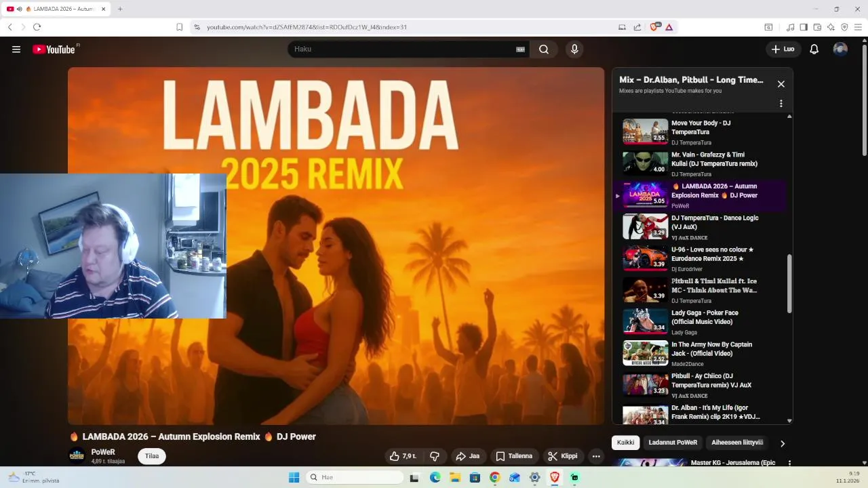Select DJ TemperaTura - Dance Logic video
868x488 pixels.
point(698,227)
